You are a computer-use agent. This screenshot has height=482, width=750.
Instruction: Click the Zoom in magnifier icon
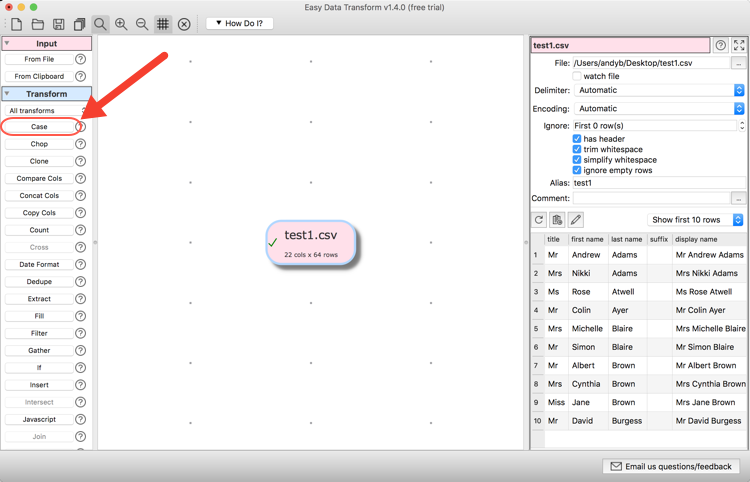121,24
